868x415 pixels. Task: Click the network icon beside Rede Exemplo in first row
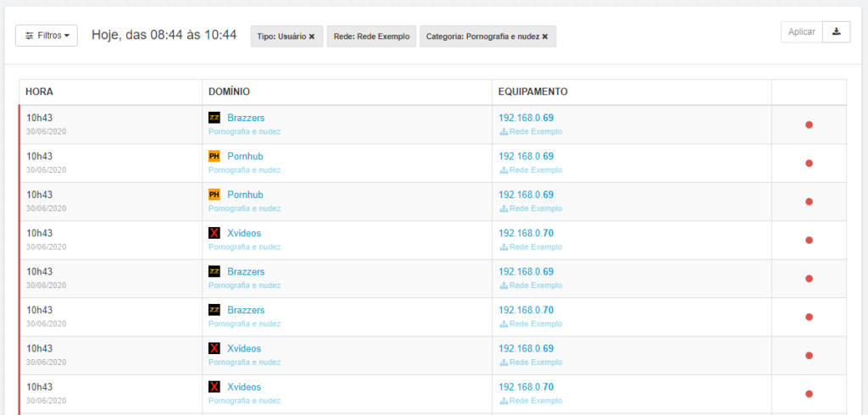click(x=504, y=132)
